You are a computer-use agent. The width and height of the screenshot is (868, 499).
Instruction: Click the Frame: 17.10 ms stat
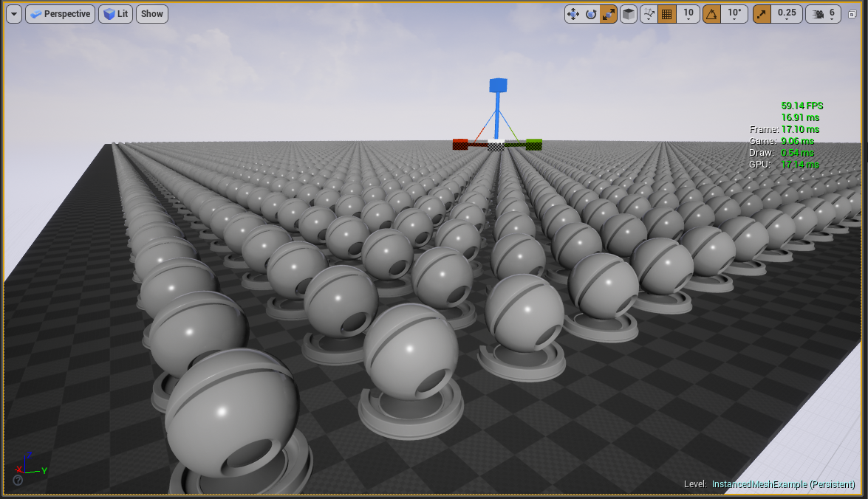pos(785,129)
